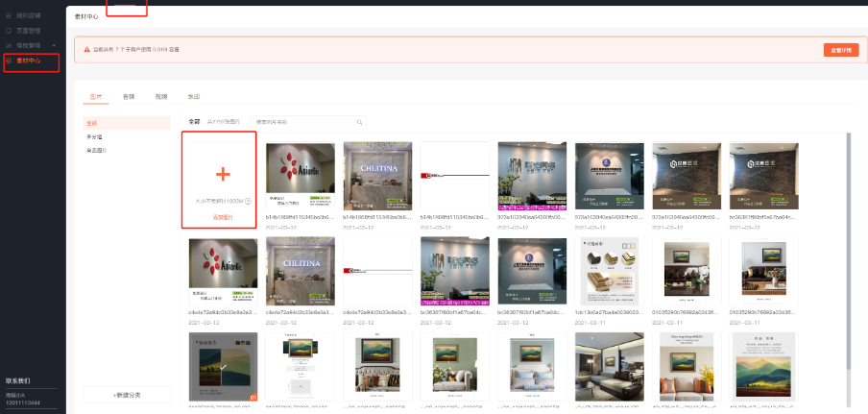Click the magnifier search icon
This screenshot has height=414, width=868.
coord(360,122)
